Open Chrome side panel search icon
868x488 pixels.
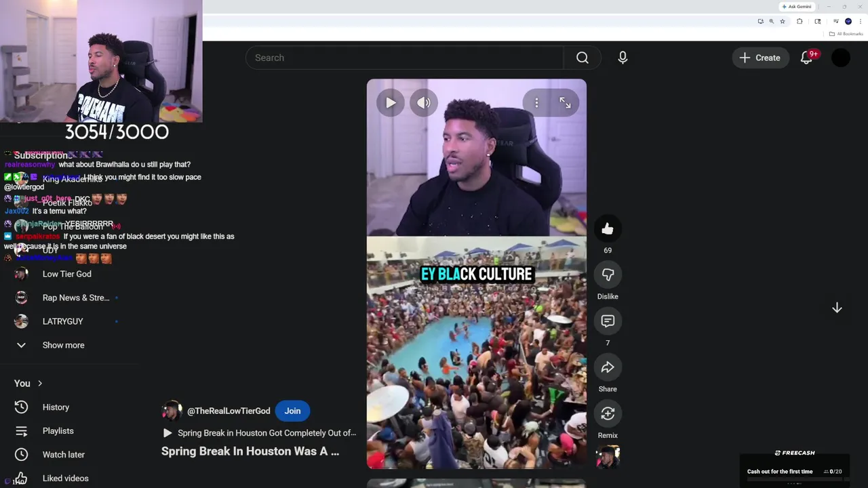[x=818, y=22]
